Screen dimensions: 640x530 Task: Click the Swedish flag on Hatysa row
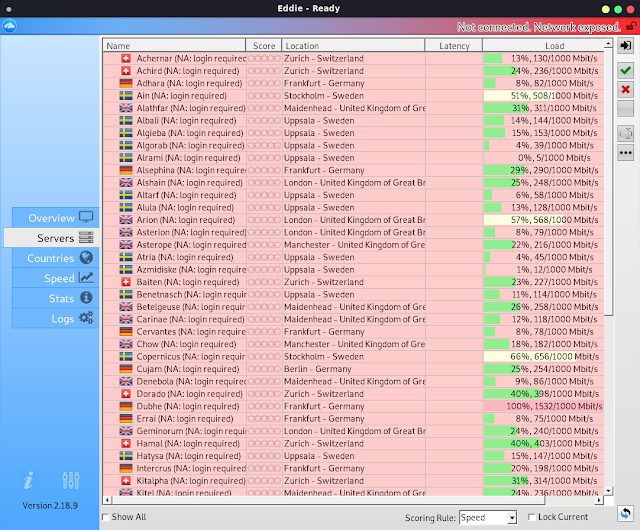(126, 456)
